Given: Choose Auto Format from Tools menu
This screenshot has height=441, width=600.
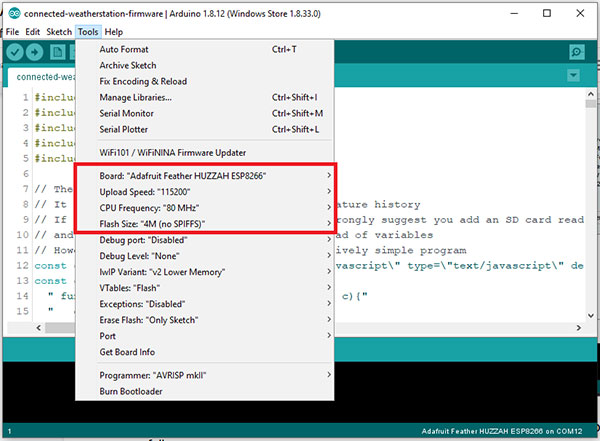Looking at the screenshot, I should coord(125,49).
